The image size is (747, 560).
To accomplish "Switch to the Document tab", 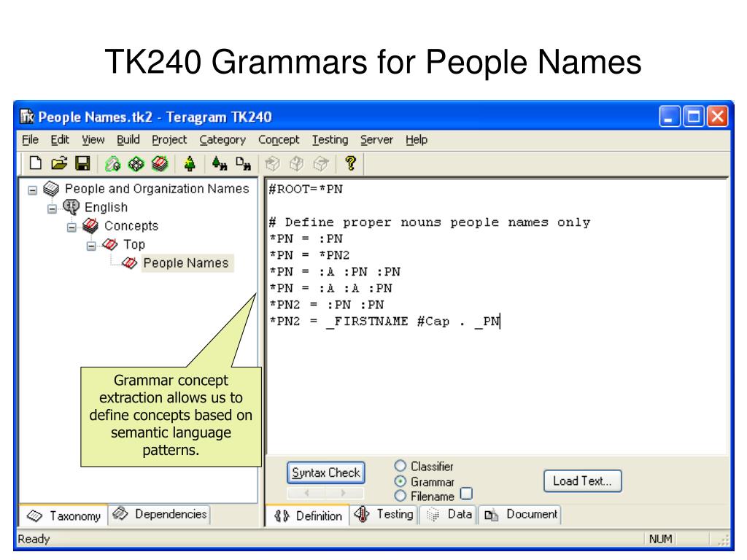I will point(519,514).
